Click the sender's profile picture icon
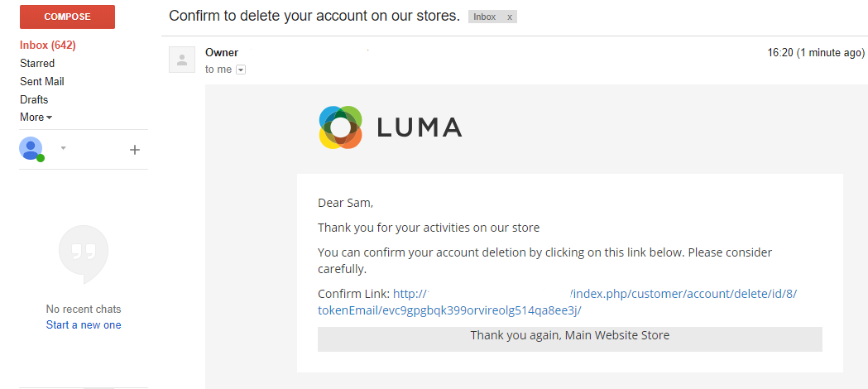Image resolution: width=868 pixels, height=389 pixels. tap(182, 60)
